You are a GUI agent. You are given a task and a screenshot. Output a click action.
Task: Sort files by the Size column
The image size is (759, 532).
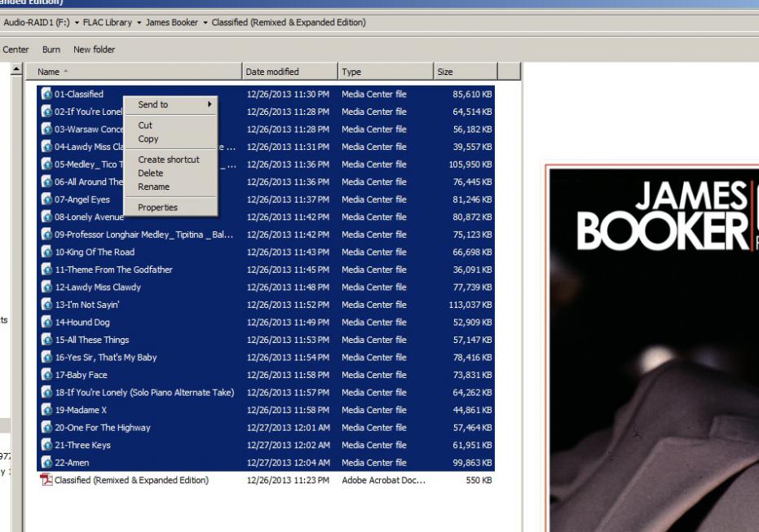[x=465, y=73]
